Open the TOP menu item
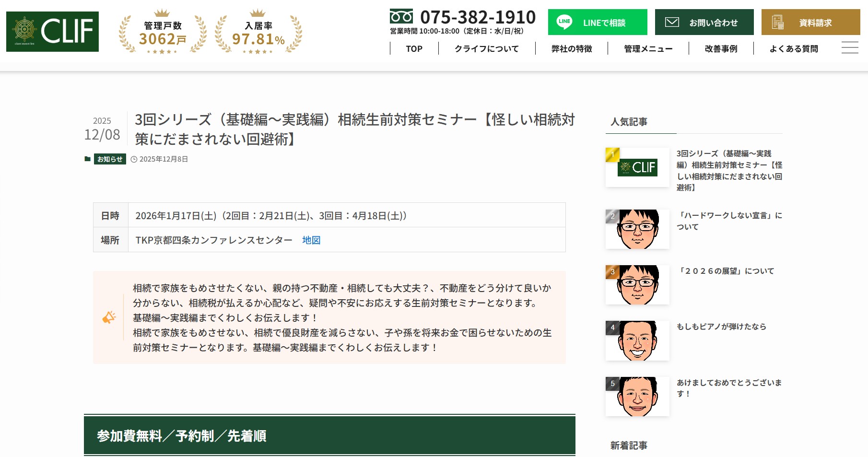The width and height of the screenshot is (868, 457). pos(414,48)
